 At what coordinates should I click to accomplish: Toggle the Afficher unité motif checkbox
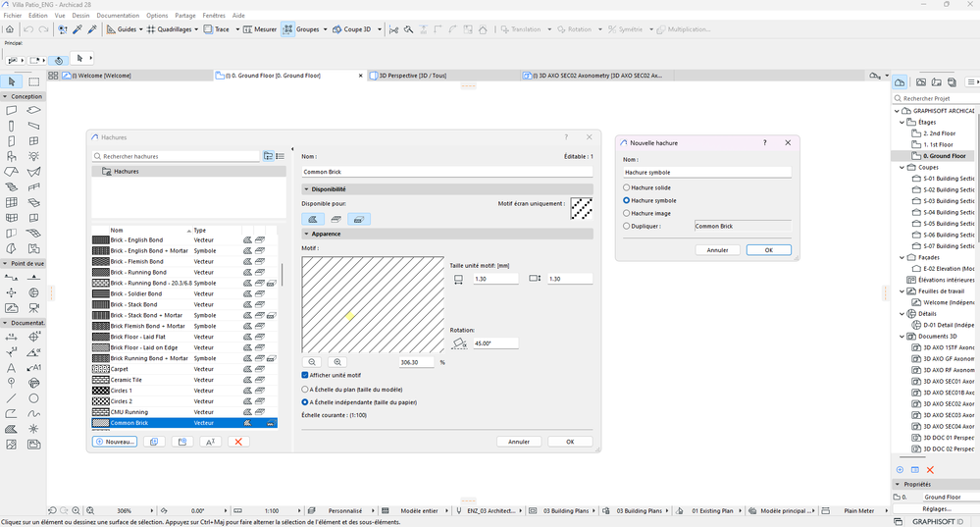pos(305,375)
